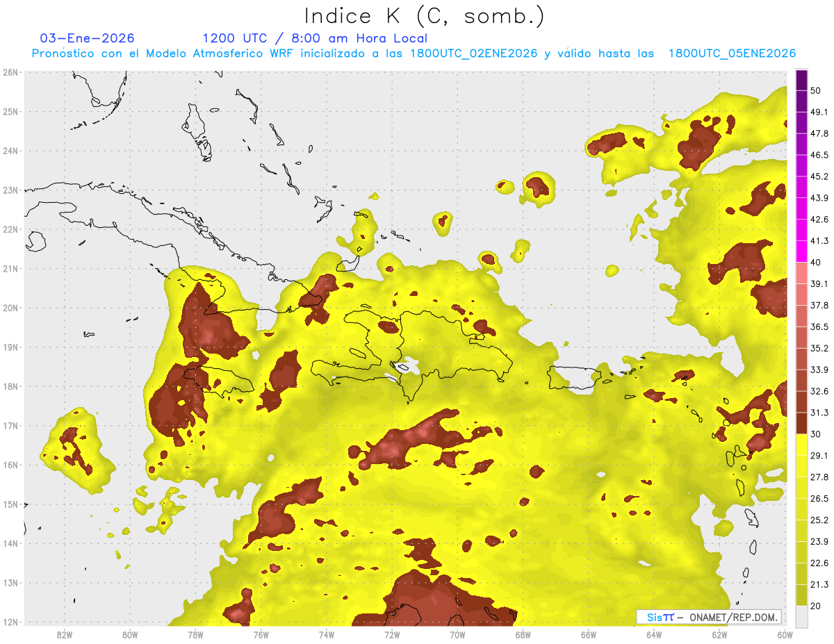Image resolution: width=834 pixels, height=644 pixels.
Task: Click colorbar value 26.5
Action: (819, 499)
